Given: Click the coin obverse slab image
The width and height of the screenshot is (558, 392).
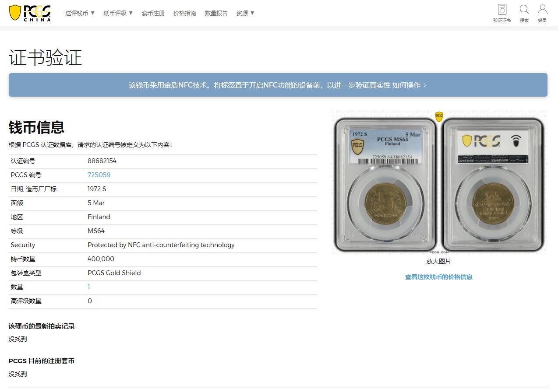Looking at the screenshot, I should pos(385,185).
